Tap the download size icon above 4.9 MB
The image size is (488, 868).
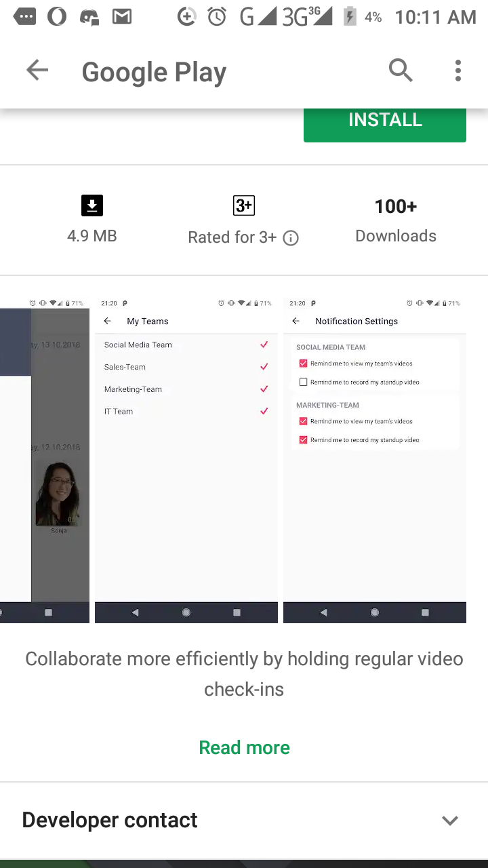(x=92, y=205)
